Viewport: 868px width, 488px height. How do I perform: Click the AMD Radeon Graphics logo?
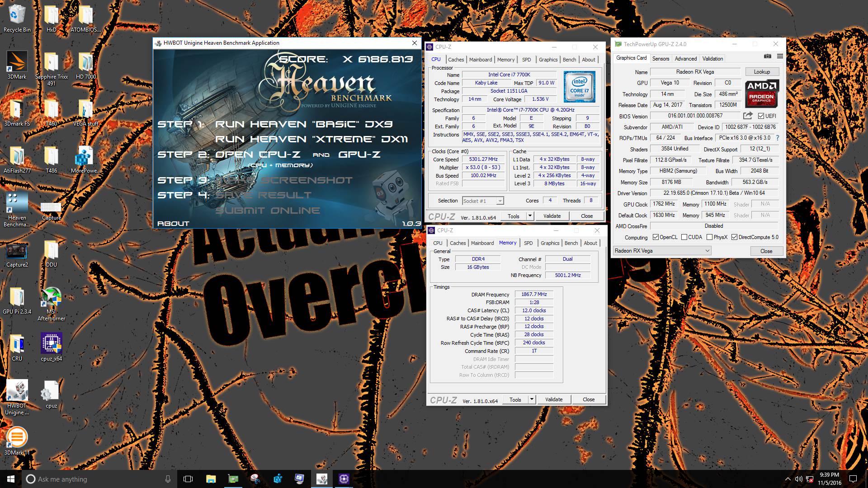pos(762,94)
